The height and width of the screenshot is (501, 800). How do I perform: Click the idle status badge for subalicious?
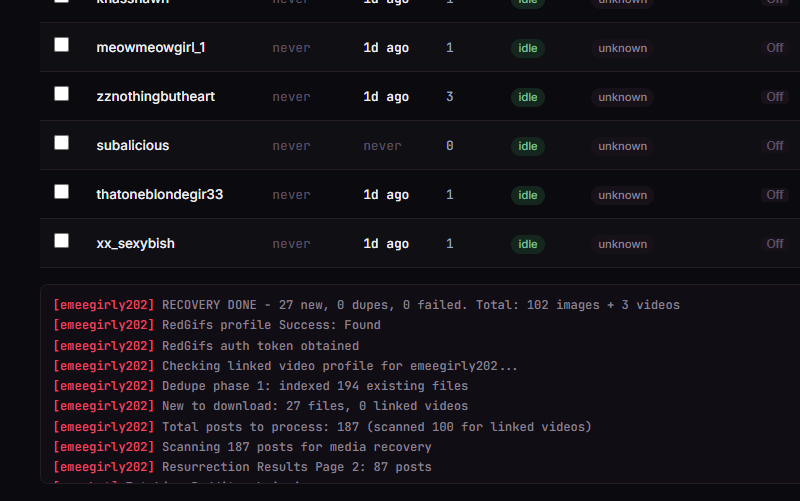click(528, 146)
